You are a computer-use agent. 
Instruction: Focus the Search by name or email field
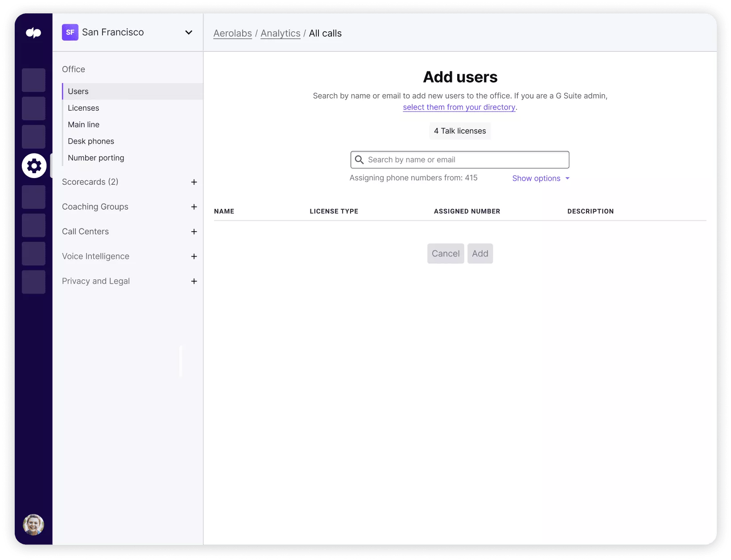click(x=460, y=160)
